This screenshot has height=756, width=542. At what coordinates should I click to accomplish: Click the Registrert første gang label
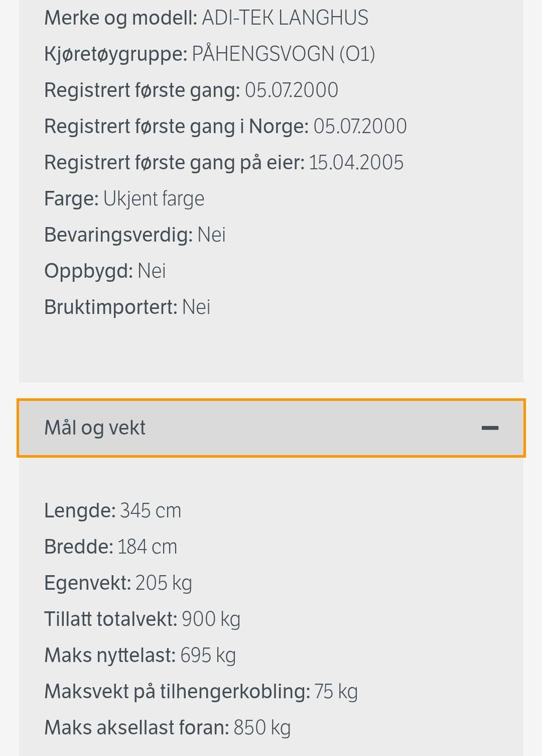click(142, 90)
